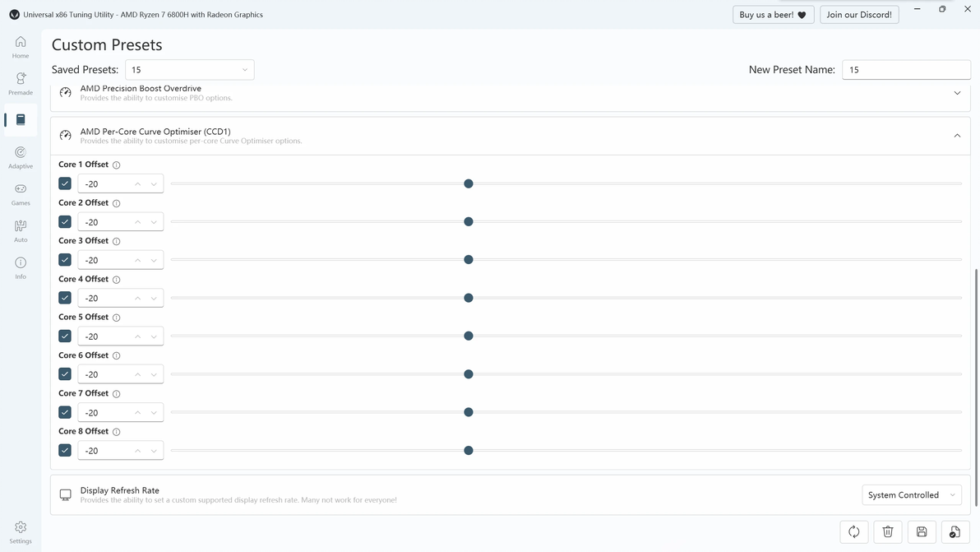Increase Core 6 Offset with up arrow
This screenshot has height=552, width=980.
click(x=137, y=374)
